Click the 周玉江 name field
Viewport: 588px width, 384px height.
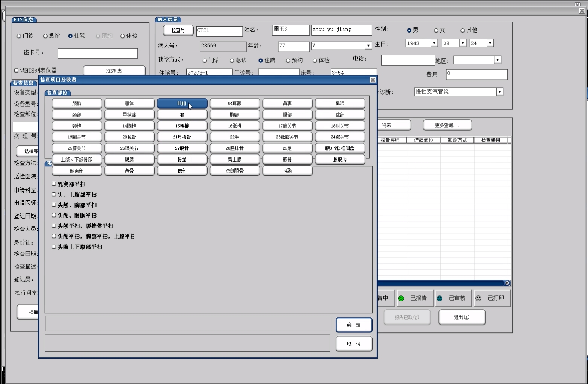291,30
